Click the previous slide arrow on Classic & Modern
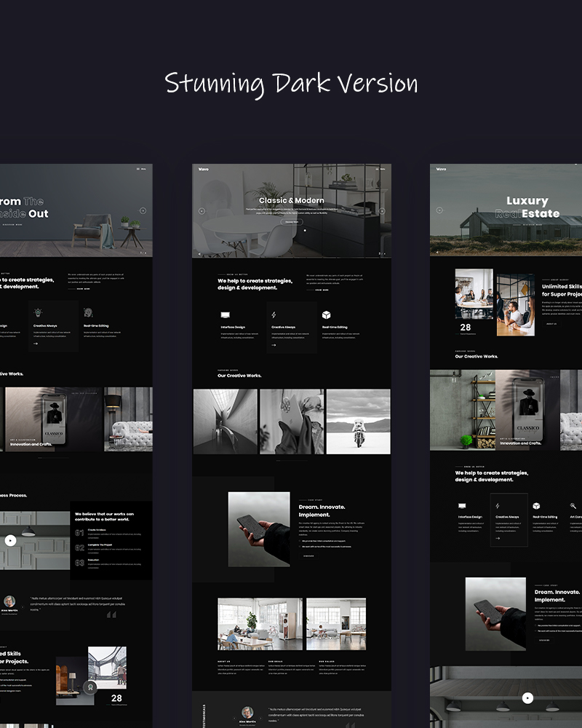The width and height of the screenshot is (582, 728). pyautogui.click(x=202, y=211)
